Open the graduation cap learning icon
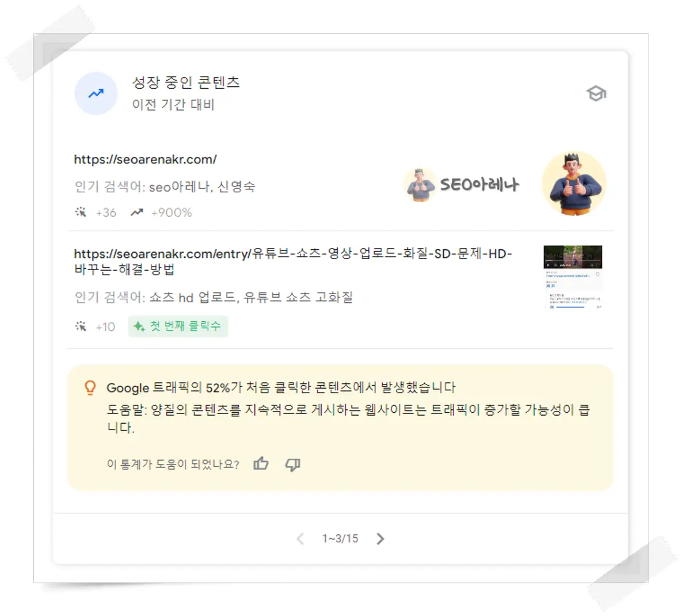The height and width of the screenshot is (616, 682). pyautogui.click(x=596, y=93)
